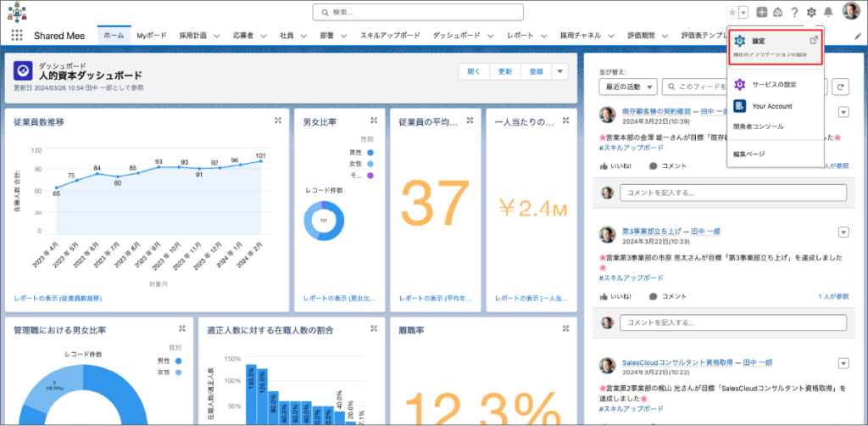The image size is (868, 426).
Task: Select 編集ページ menu item
Action: click(x=748, y=154)
